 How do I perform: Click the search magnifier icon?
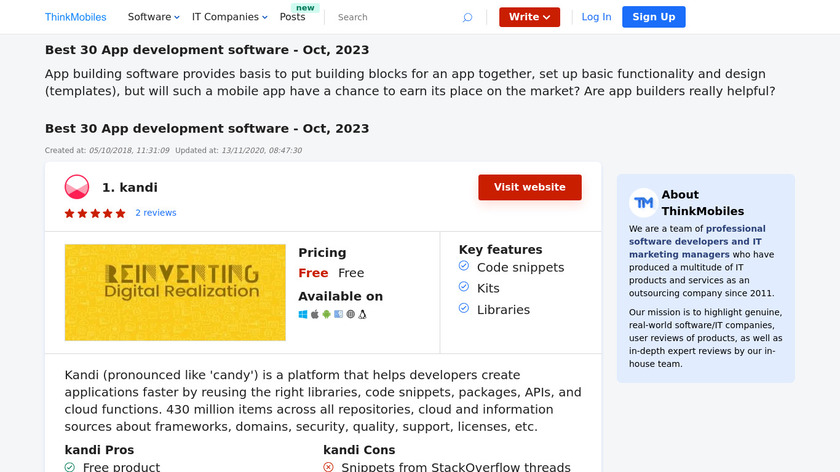467,17
